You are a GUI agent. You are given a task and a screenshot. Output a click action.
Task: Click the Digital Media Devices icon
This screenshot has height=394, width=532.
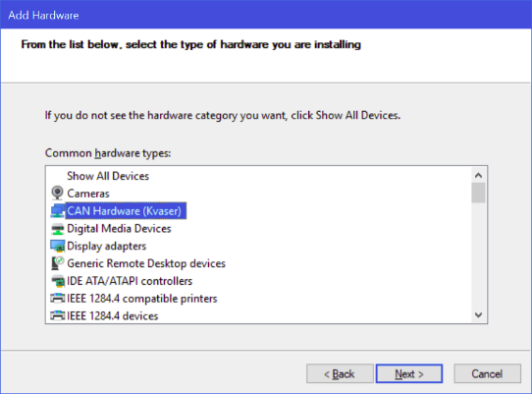57,229
